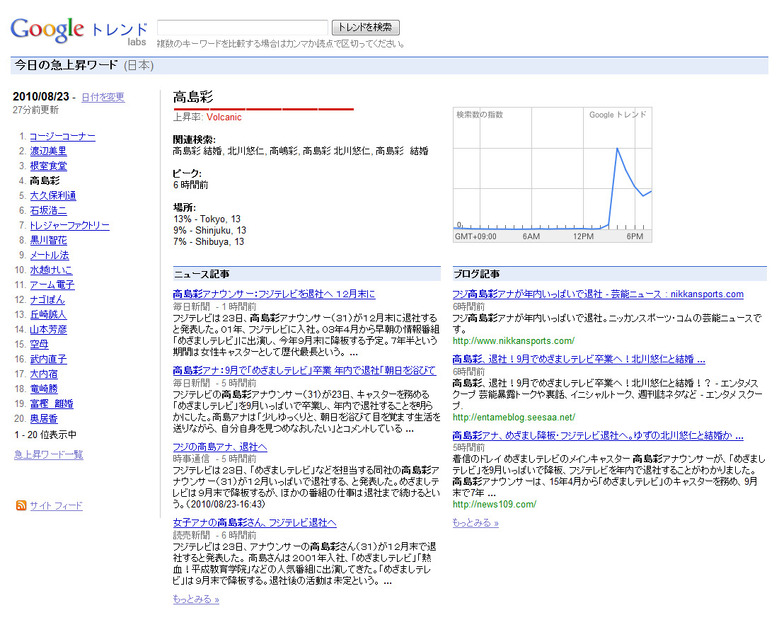
Task: Open rank 13 trend link
Action: [48, 315]
